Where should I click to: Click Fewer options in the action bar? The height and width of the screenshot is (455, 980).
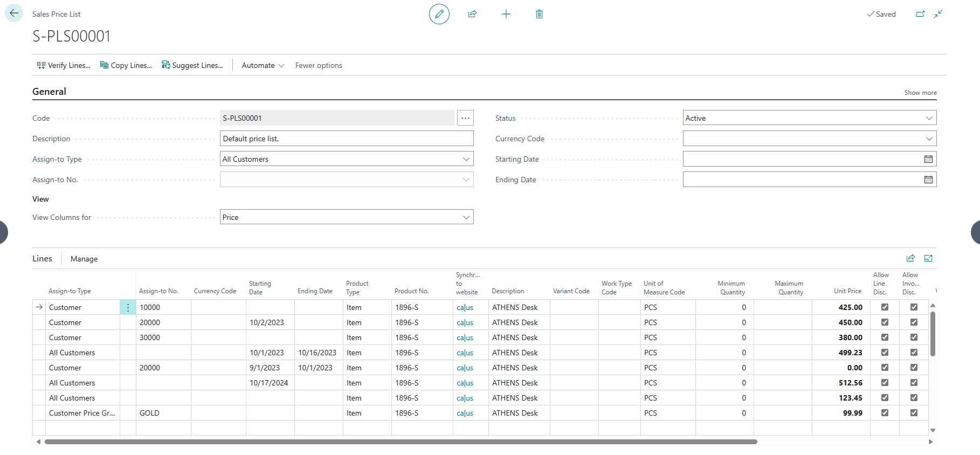click(319, 65)
